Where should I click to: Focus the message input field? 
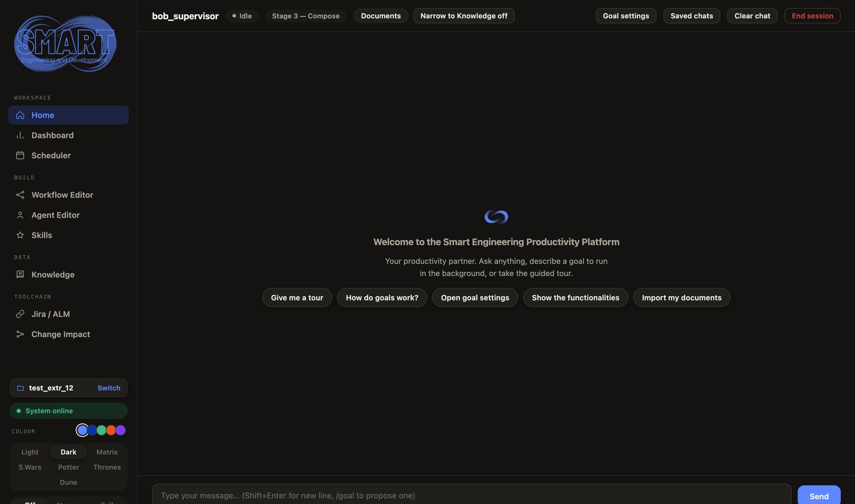[x=472, y=495]
